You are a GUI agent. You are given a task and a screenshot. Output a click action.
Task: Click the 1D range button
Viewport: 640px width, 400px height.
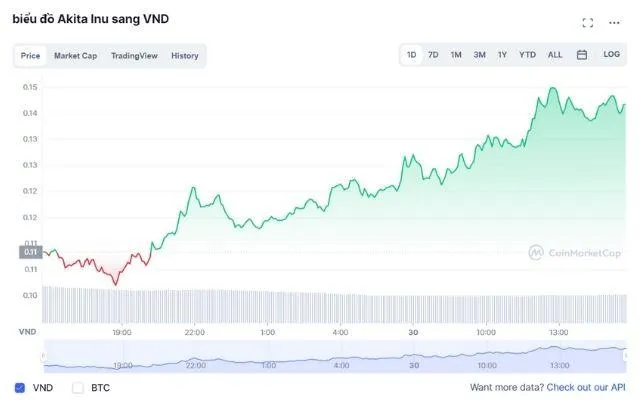point(411,55)
